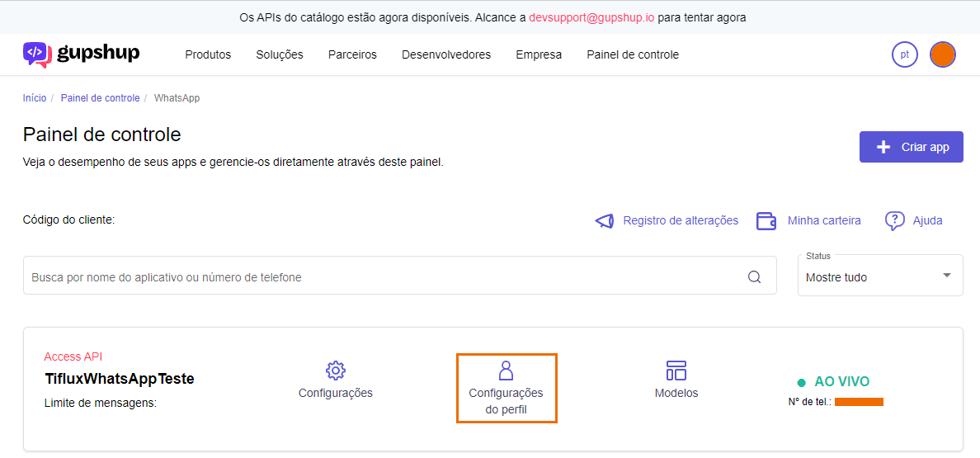Screen dimensions: 980x458
Task: Open the Produtos menu
Action: 208,54
